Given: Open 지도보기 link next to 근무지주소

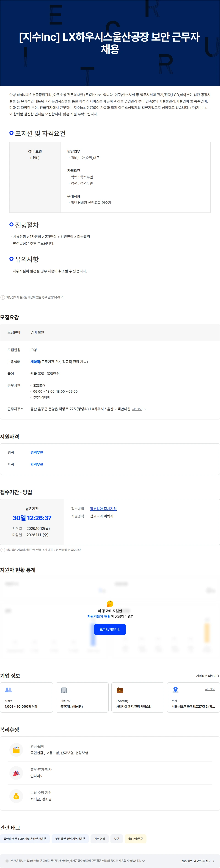Looking at the screenshot, I should 137,409.
